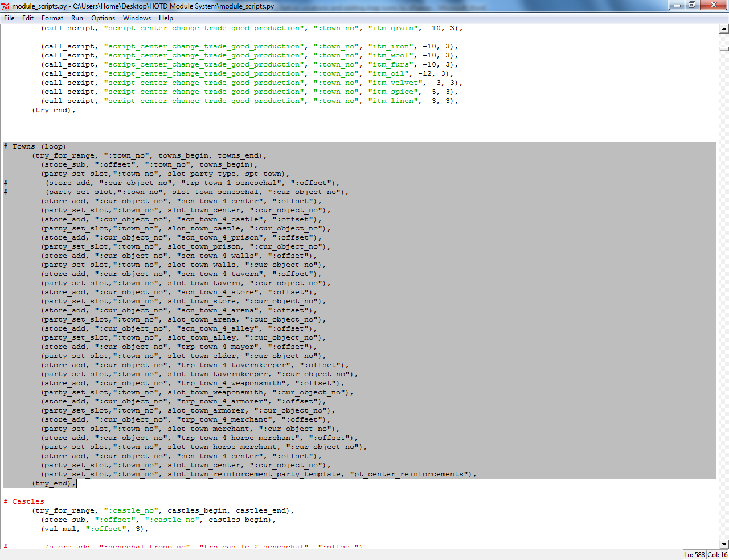The height and width of the screenshot is (560, 729).
Task: Click the "scn_town_4_arena" string
Action: click(218, 310)
